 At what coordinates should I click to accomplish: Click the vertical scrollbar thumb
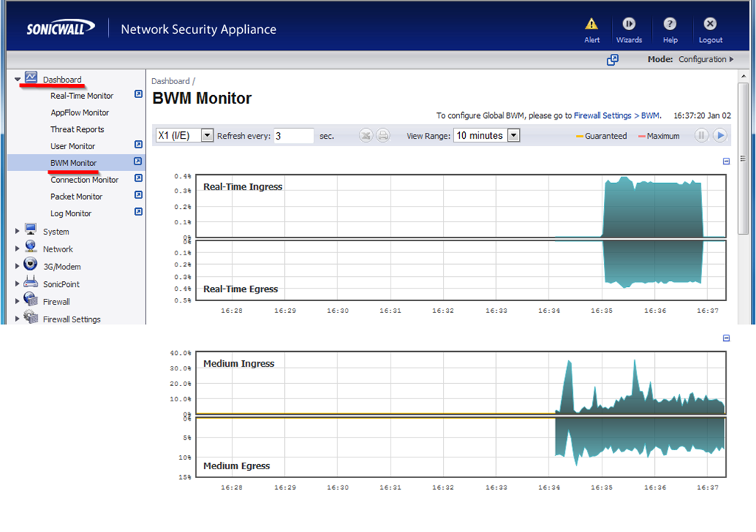tap(743, 159)
